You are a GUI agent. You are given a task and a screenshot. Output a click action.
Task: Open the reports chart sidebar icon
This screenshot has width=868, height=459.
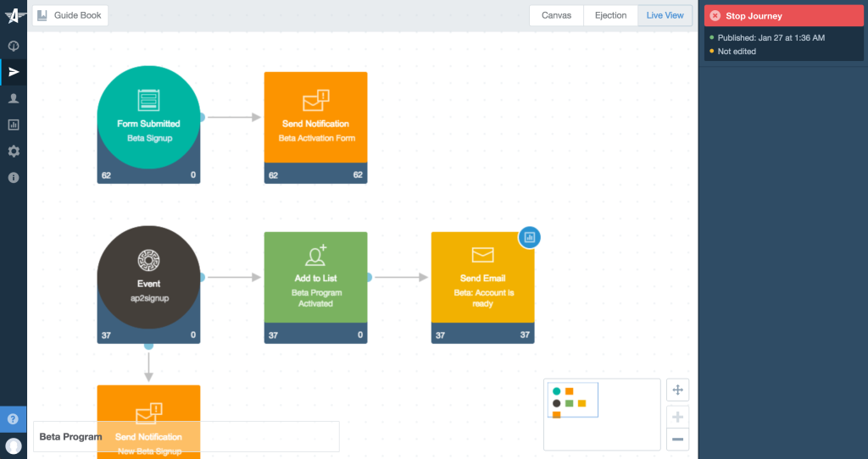(x=14, y=124)
